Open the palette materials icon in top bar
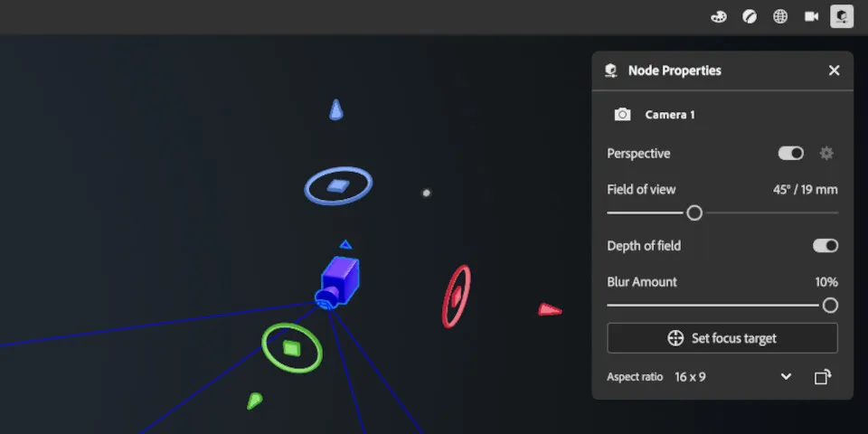 pyautogui.click(x=718, y=16)
